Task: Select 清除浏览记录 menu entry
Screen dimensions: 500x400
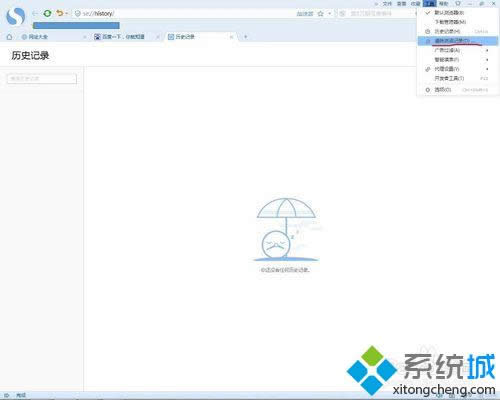Action: (x=457, y=41)
